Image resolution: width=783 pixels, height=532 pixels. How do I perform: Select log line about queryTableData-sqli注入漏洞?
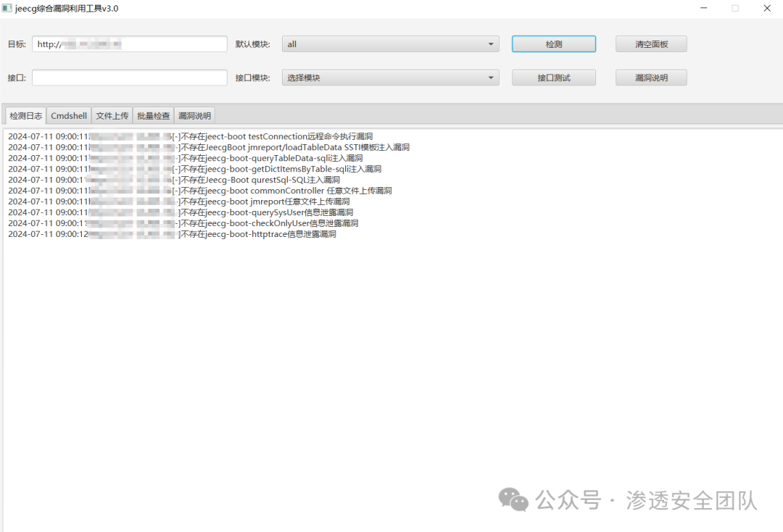186,158
